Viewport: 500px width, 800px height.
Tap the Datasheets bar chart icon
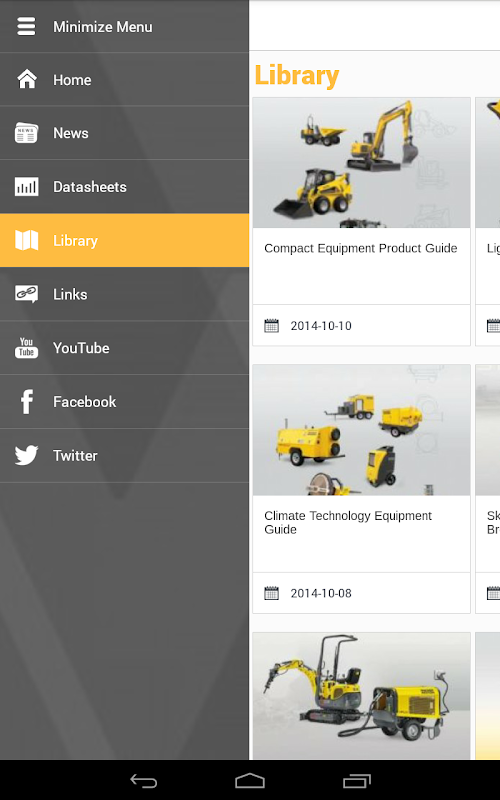point(26,187)
